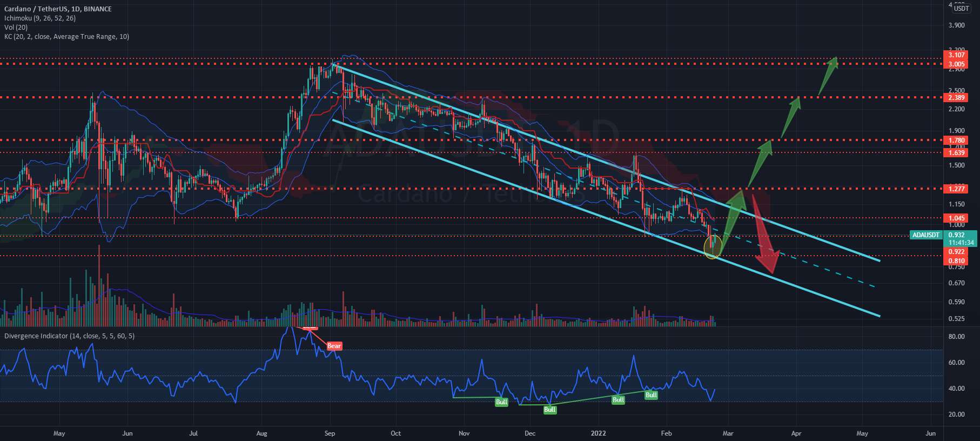Select the 2.389 resistance price label
Viewport: 980px width, 441px height.
point(956,98)
